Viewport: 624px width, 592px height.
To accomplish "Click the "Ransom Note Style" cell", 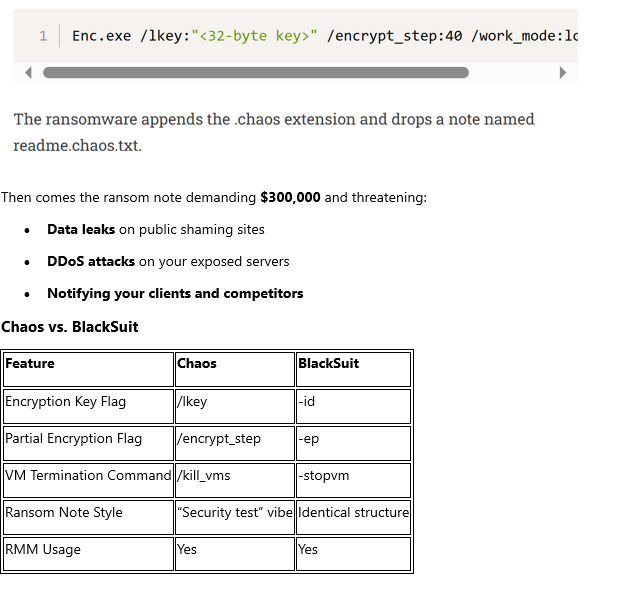I will click(x=88, y=517).
